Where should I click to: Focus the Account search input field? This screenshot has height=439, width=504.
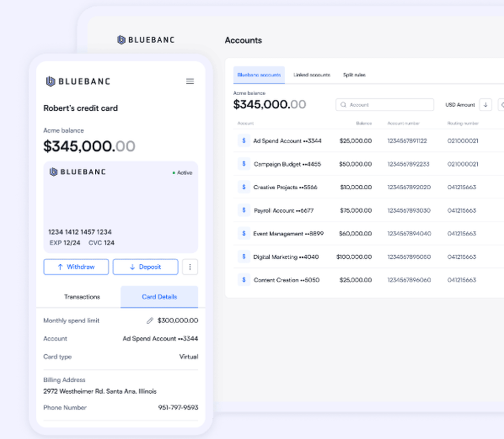tap(385, 105)
